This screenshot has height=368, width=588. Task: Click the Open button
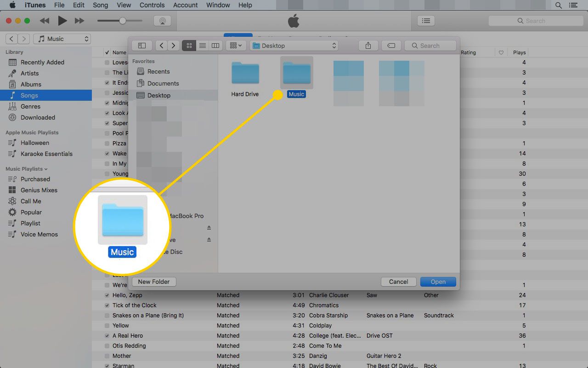tap(438, 282)
